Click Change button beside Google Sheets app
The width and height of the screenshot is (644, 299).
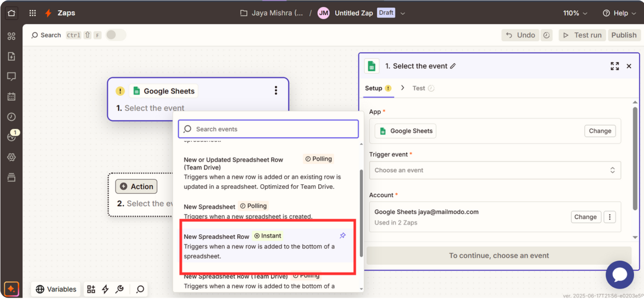[x=600, y=131]
